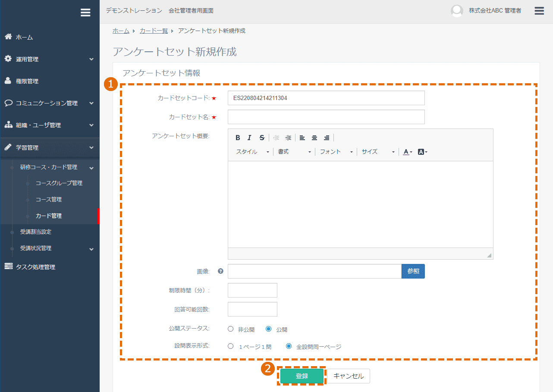Viewport: 553px width, 392px height.
Task: Click the home icon in sidebar
Action: click(x=8, y=37)
